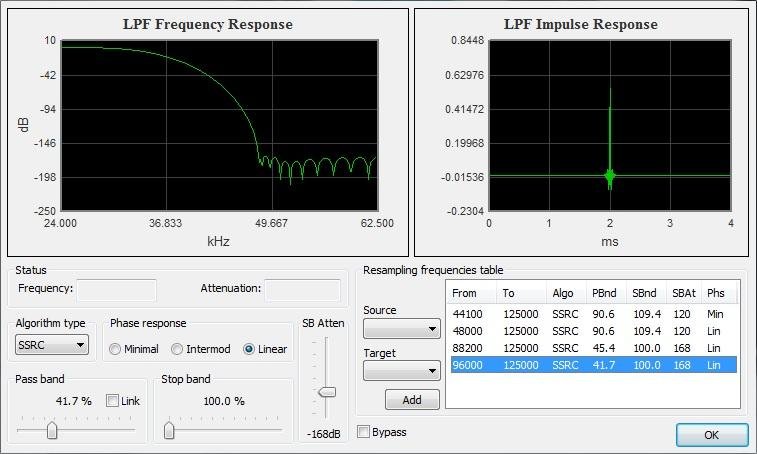Click the Algo column header
This screenshot has width=757, height=454.
tap(567, 293)
